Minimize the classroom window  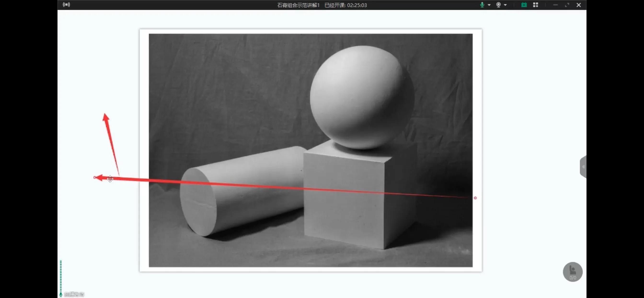click(x=555, y=5)
